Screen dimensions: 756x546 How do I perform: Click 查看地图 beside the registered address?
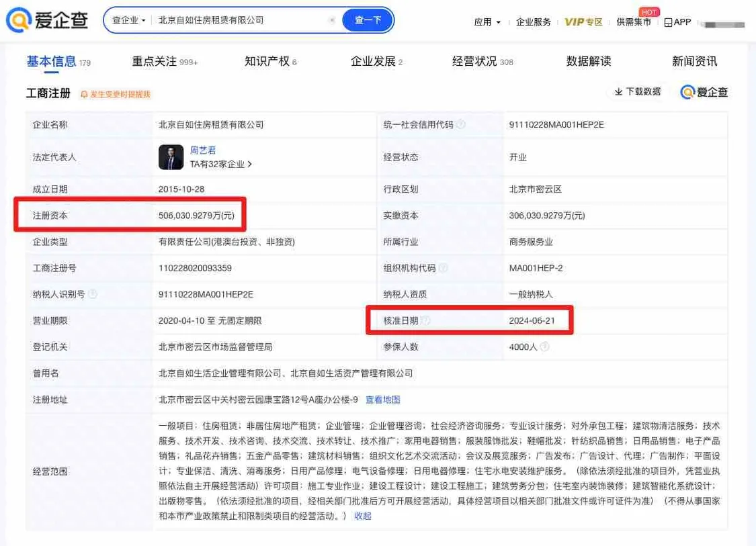click(383, 400)
